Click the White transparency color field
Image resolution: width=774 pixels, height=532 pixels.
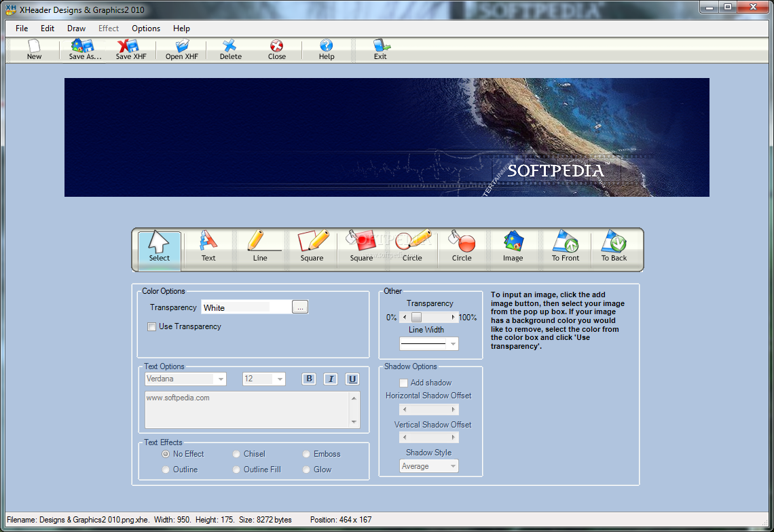click(246, 307)
